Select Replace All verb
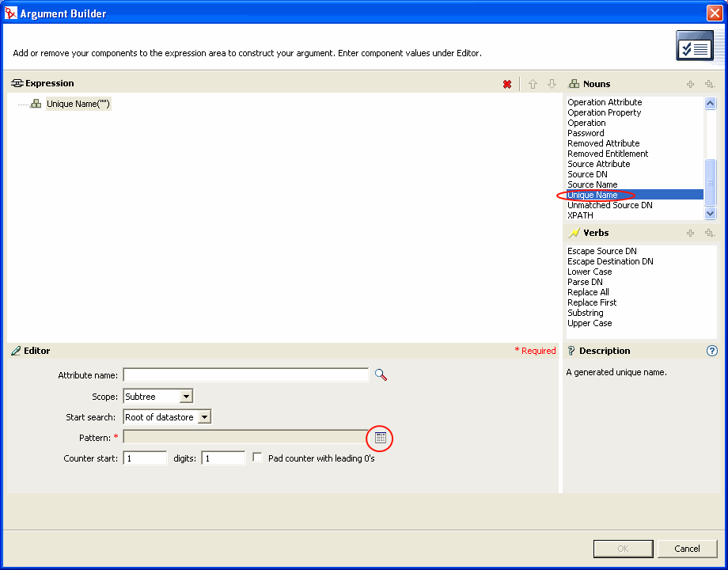 [x=588, y=292]
